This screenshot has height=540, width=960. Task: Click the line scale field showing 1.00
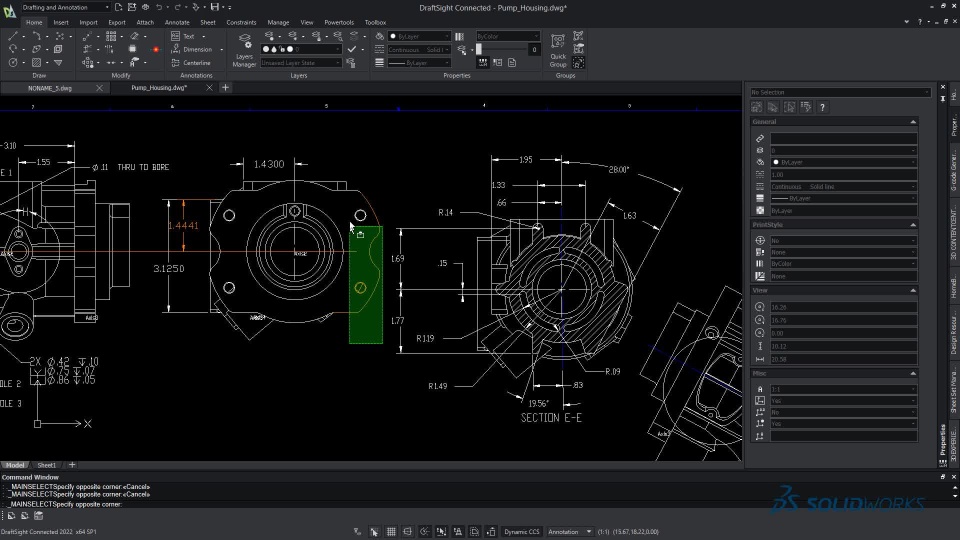click(844, 174)
